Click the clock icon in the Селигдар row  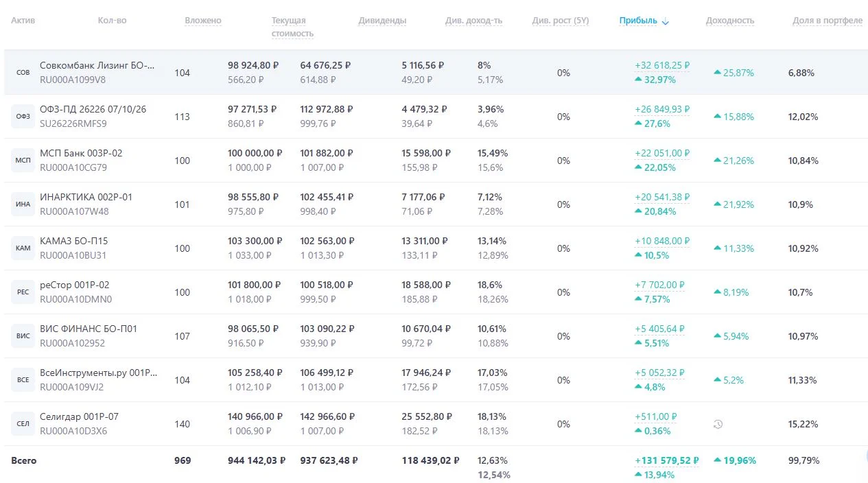point(718,424)
